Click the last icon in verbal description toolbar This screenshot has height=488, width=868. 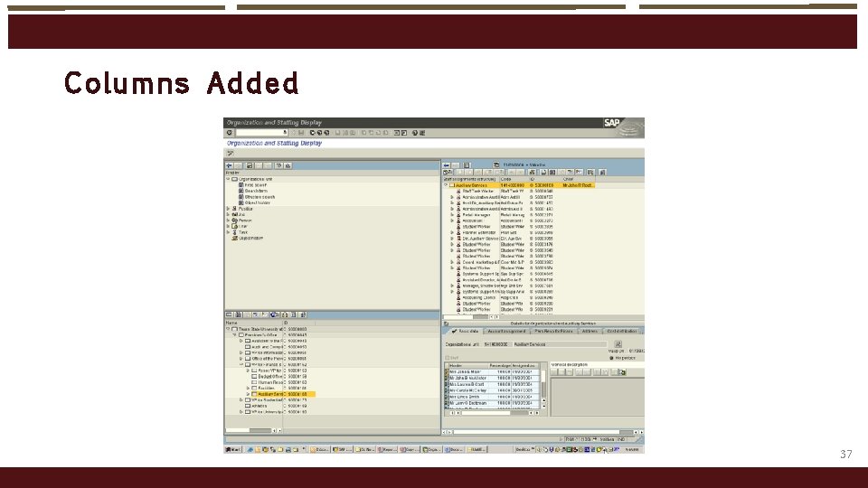pyautogui.click(x=622, y=372)
